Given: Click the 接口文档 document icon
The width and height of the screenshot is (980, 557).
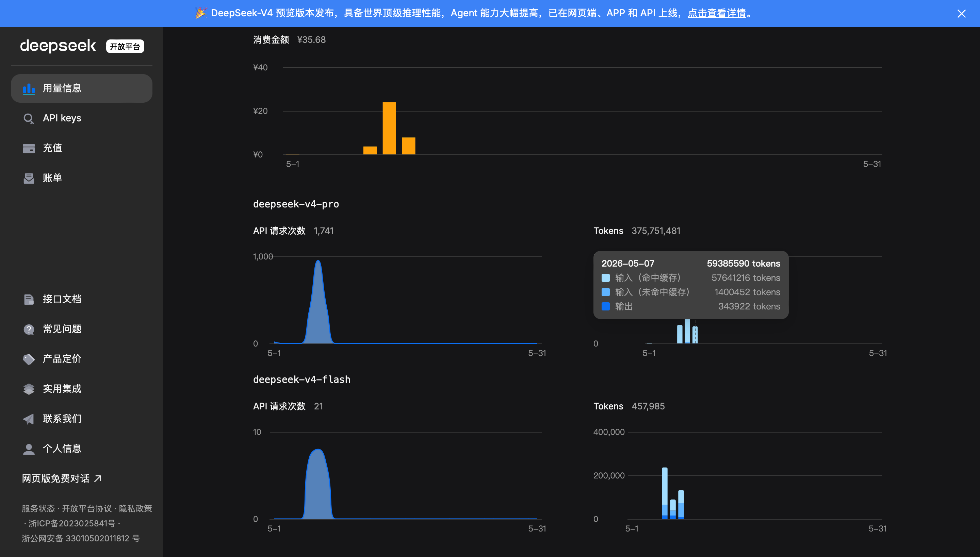Looking at the screenshot, I should (x=29, y=300).
